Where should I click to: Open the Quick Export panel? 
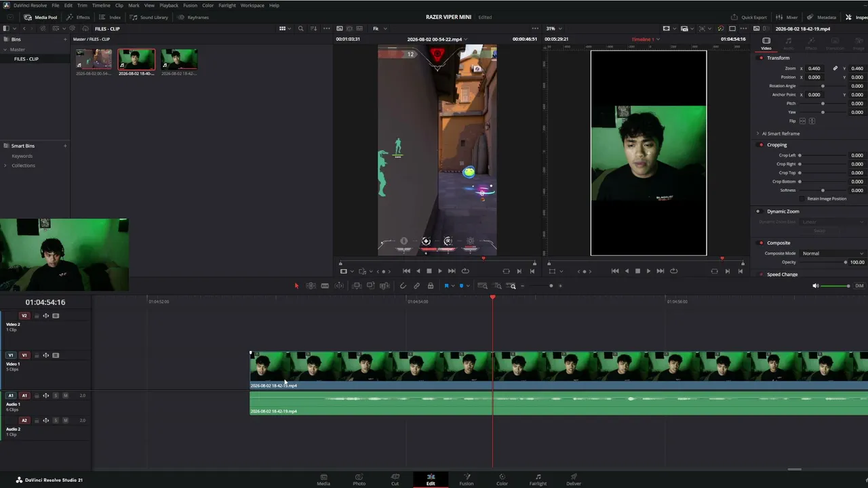click(x=749, y=17)
